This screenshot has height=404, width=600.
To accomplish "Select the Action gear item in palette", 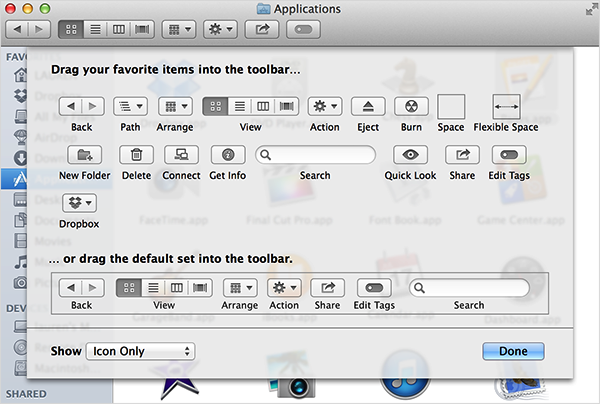I will [x=325, y=106].
